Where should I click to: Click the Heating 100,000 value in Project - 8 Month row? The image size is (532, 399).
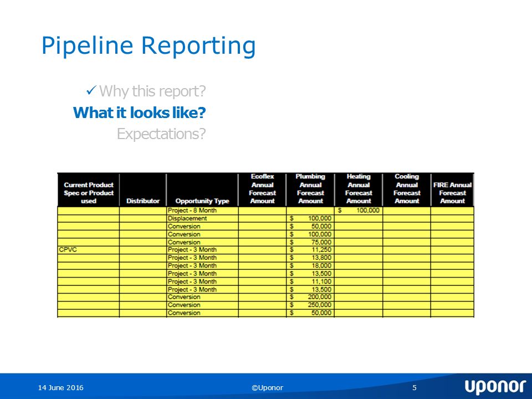(359, 211)
